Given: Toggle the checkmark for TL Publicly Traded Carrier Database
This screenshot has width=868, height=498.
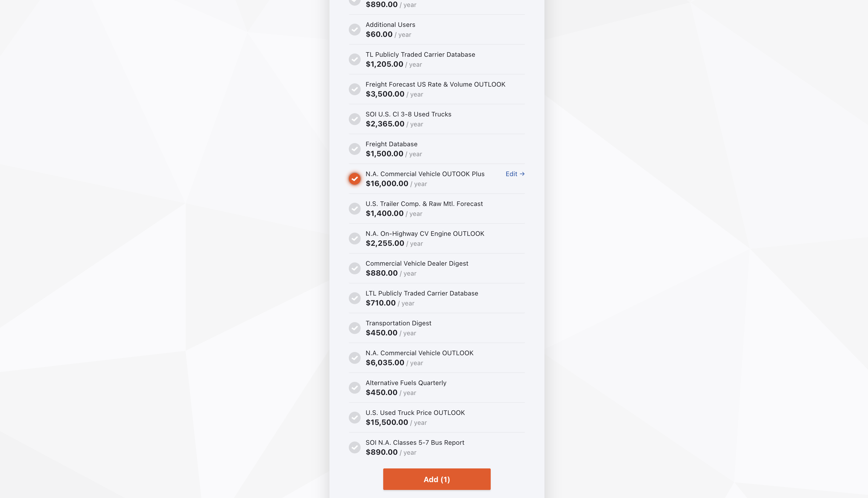Looking at the screenshot, I should click(355, 59).
